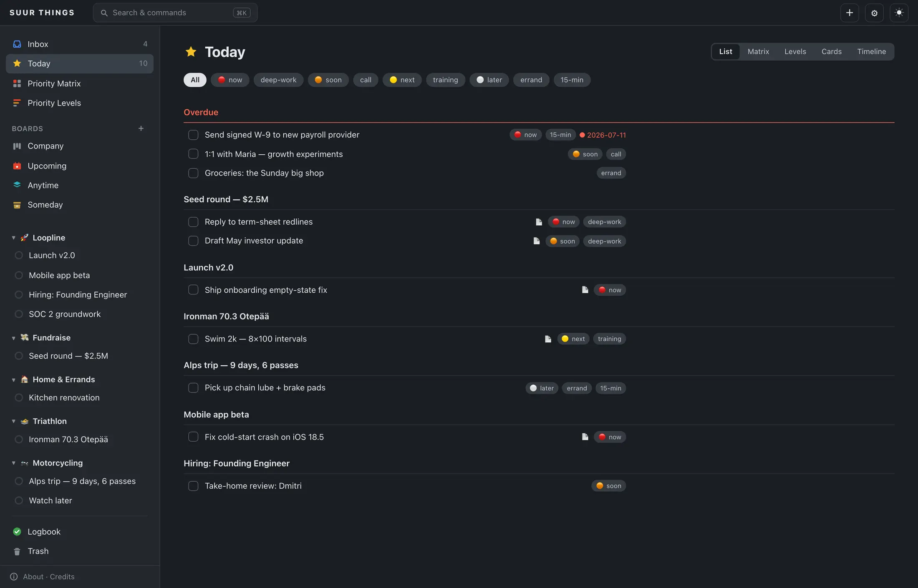Switch to the Cards view tab

pos(831,52)
